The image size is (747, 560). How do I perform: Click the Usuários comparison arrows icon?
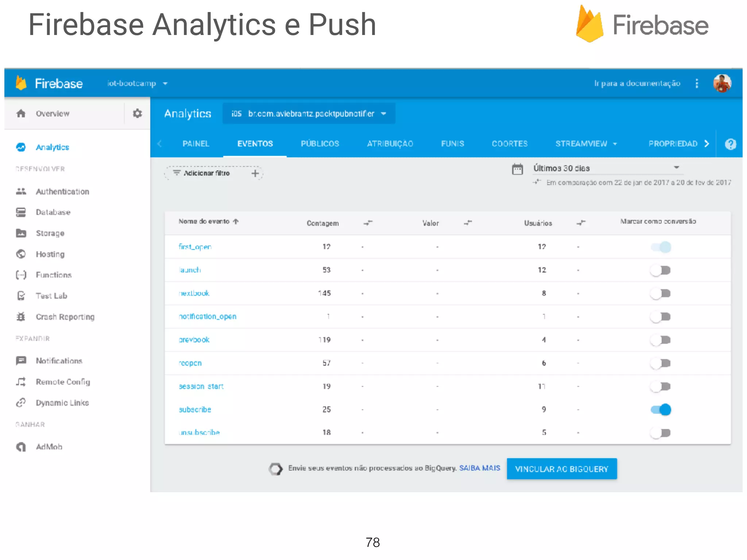tap(581, 222)
